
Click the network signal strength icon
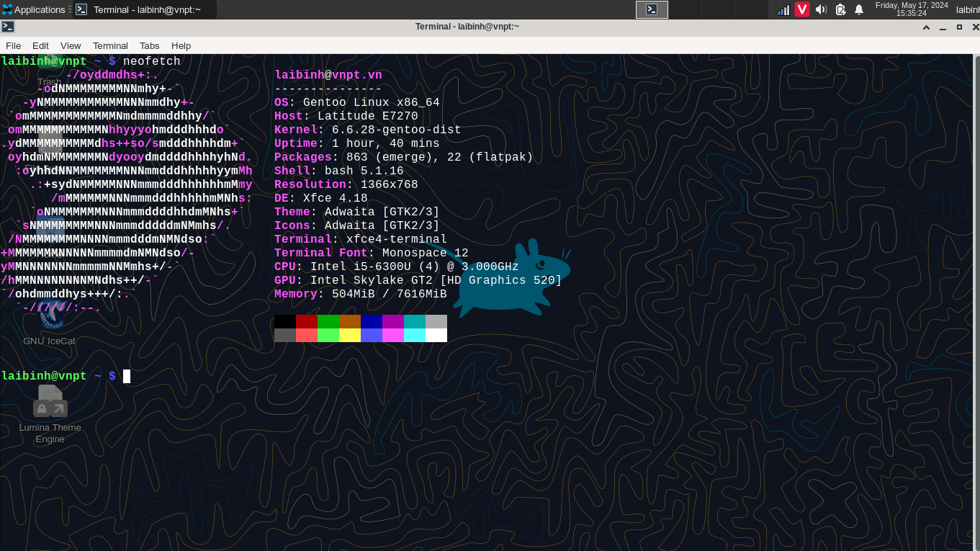pyautogui.click(x=783, y=9)
